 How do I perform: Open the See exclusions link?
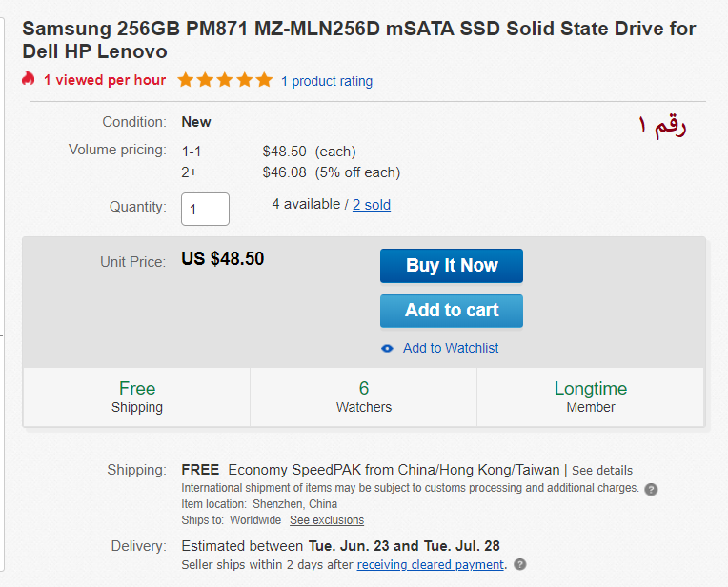click(327, 520)
